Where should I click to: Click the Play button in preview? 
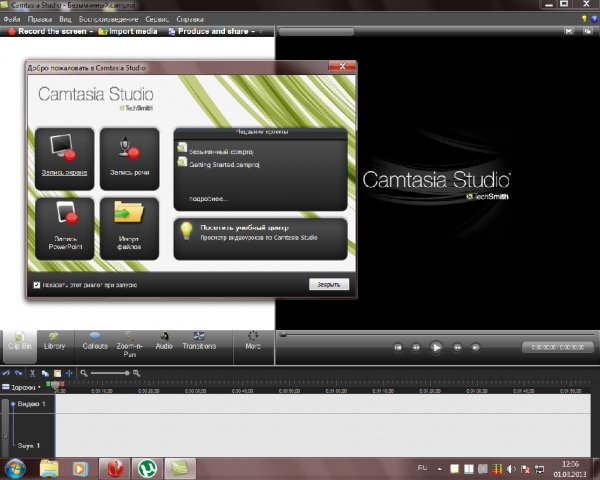(x=436, y=348)
